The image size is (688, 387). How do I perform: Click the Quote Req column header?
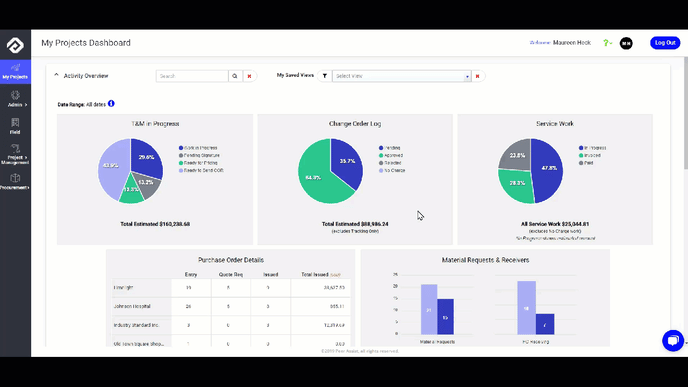coord(231,275)
